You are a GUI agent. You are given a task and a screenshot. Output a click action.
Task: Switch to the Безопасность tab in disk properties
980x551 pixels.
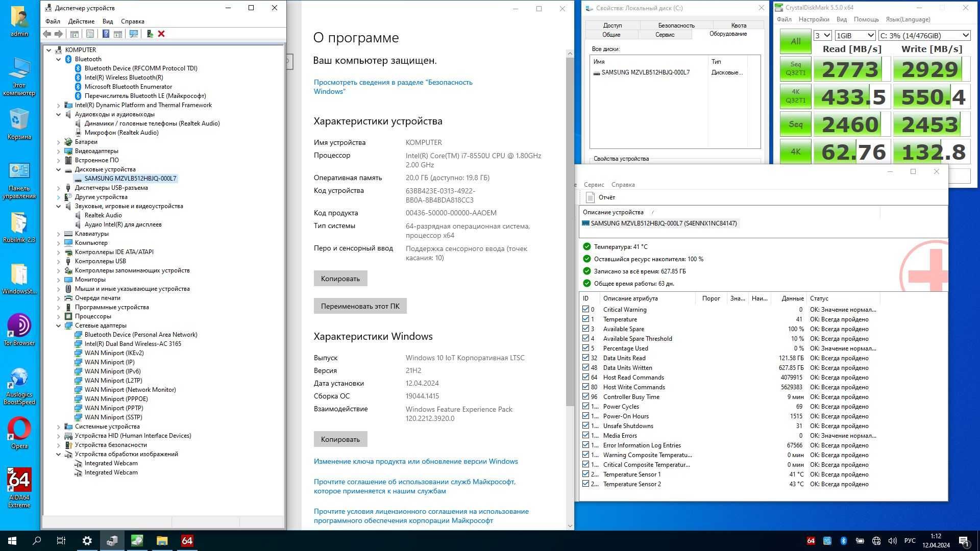[676, 26]
